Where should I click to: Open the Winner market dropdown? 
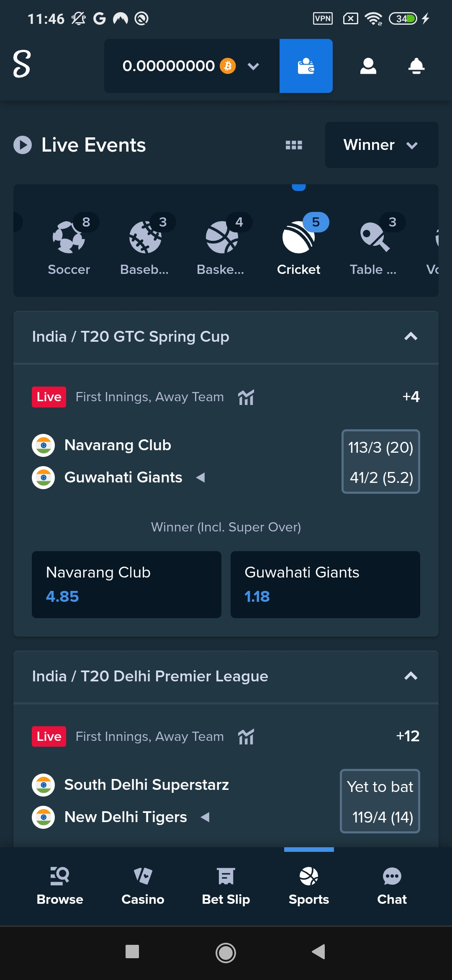tap(381, 145)
